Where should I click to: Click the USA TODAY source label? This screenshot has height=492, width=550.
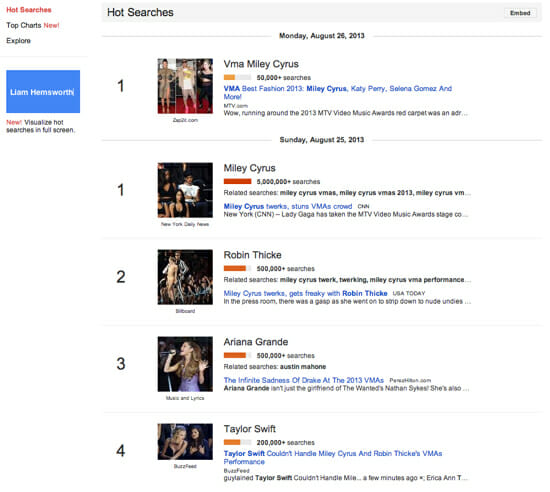(x=409, y=294)
